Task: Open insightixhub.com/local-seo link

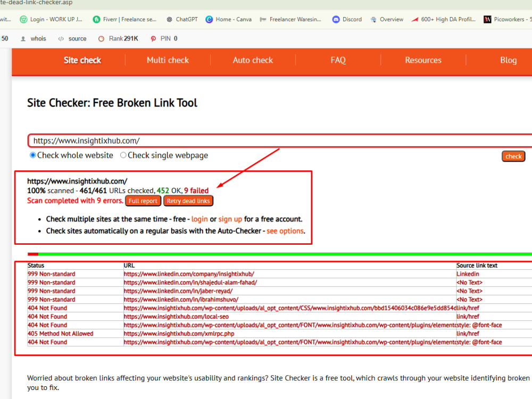Action: point(176,317)
